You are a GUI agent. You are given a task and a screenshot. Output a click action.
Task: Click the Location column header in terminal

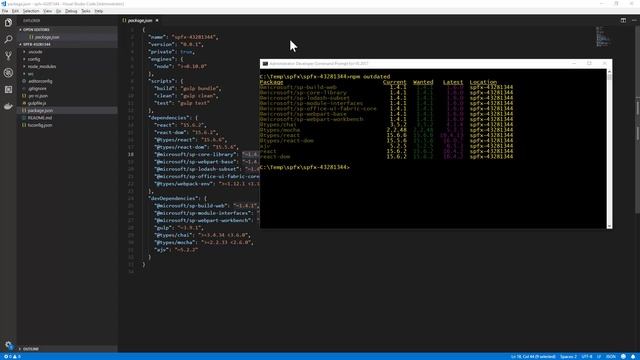click(x=483, y=82)
